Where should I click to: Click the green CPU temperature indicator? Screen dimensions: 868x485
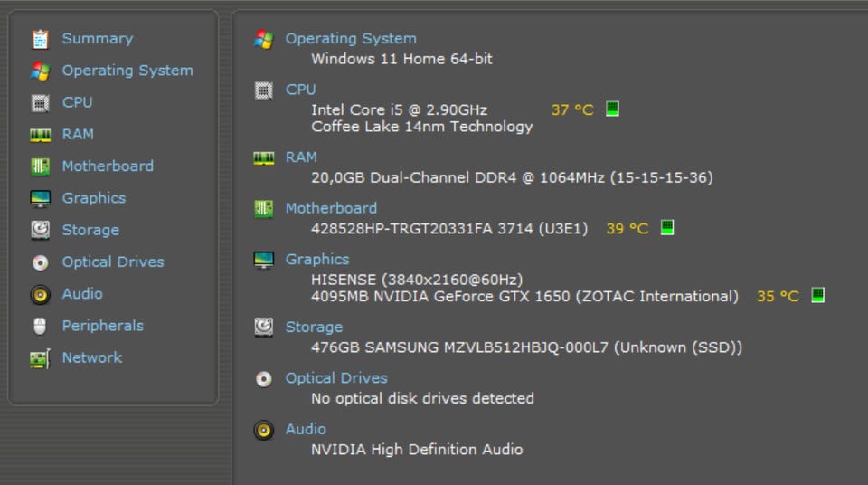point(612,109)
